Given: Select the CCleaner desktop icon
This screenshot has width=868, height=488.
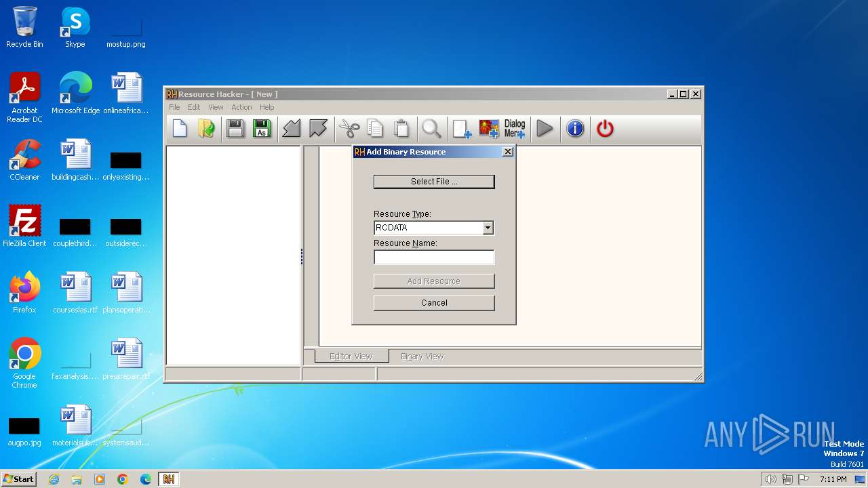Looking at the screenshot, I should (24, 160).
